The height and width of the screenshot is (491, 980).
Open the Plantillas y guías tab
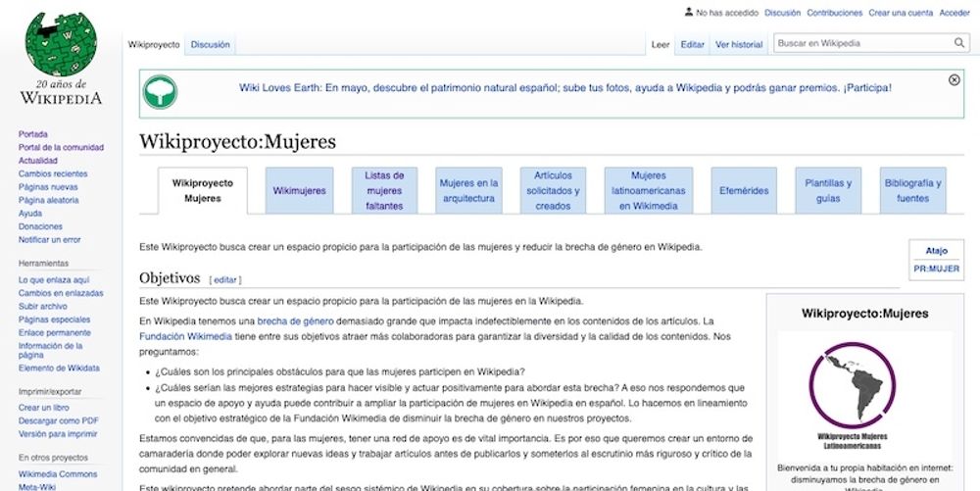(x=828, y=190)
